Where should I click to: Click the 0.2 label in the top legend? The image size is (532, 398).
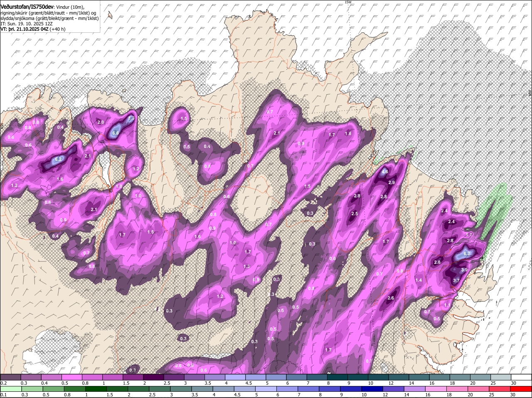coord(3,383)
